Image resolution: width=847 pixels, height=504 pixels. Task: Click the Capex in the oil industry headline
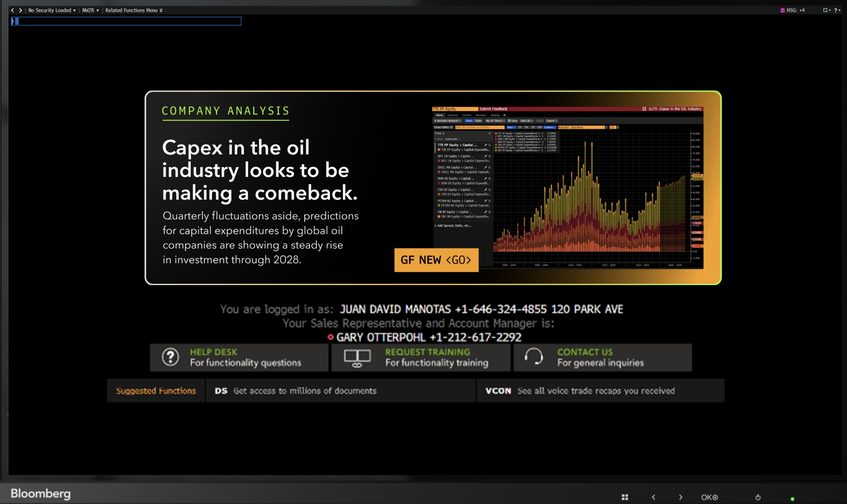pos(260,170)
